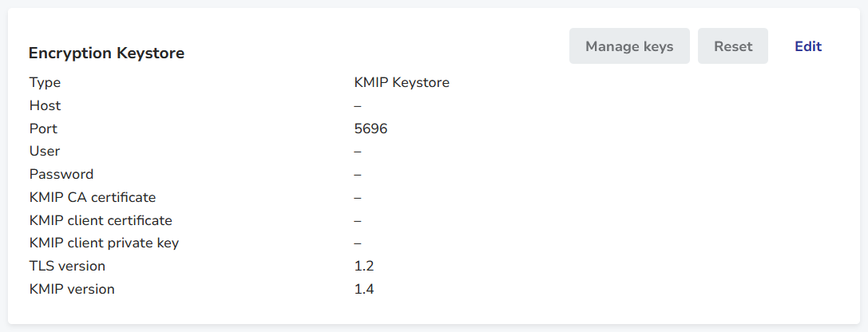Click the User field label
This screenshot has width=868, height=332.
[45, 152]
